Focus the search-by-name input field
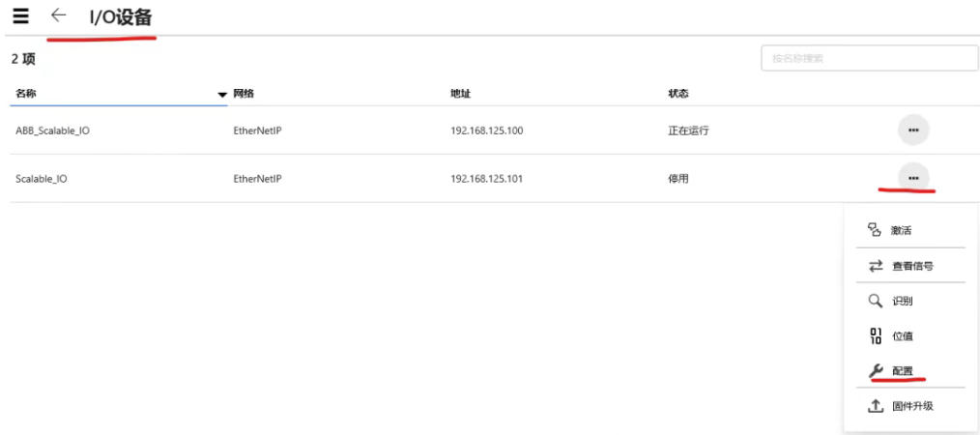This screenshot has width=980, height=435. tap(869, 58)
